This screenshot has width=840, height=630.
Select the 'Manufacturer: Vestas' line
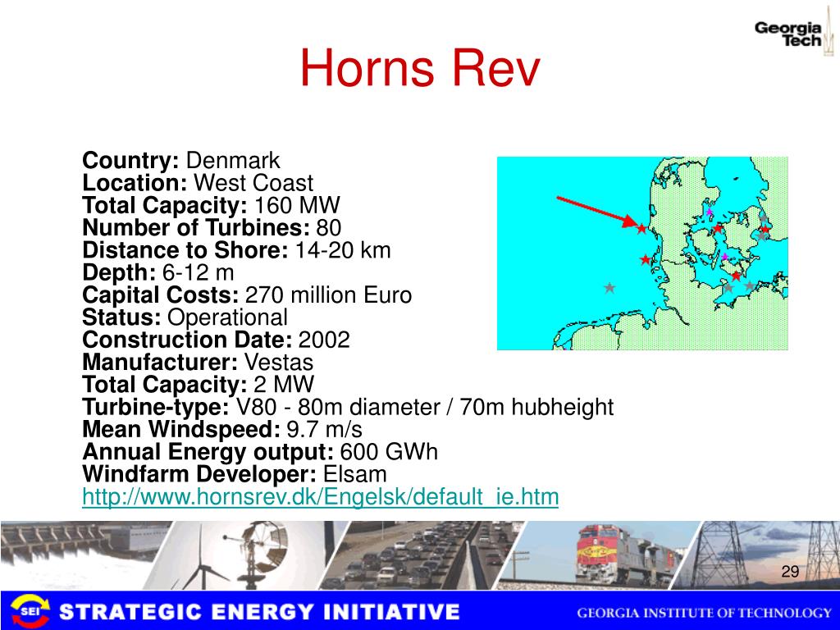click(198, 362)
